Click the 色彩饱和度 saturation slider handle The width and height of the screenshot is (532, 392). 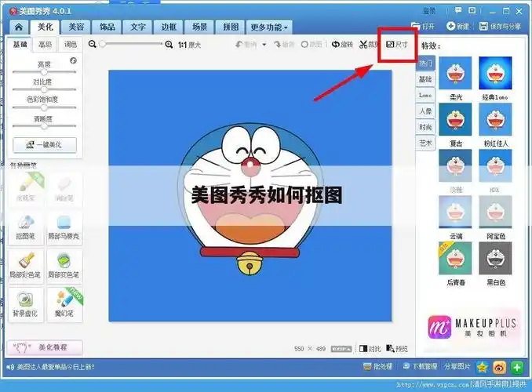(44, 107)
